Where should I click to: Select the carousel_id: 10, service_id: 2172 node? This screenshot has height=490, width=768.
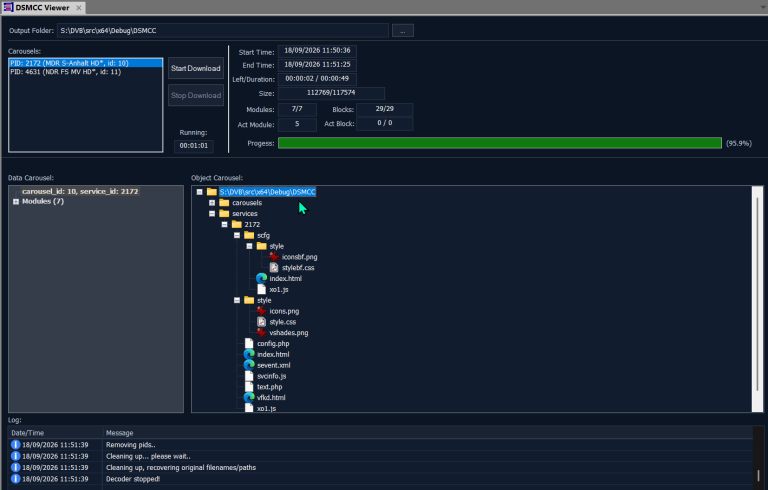coord(80,191)
